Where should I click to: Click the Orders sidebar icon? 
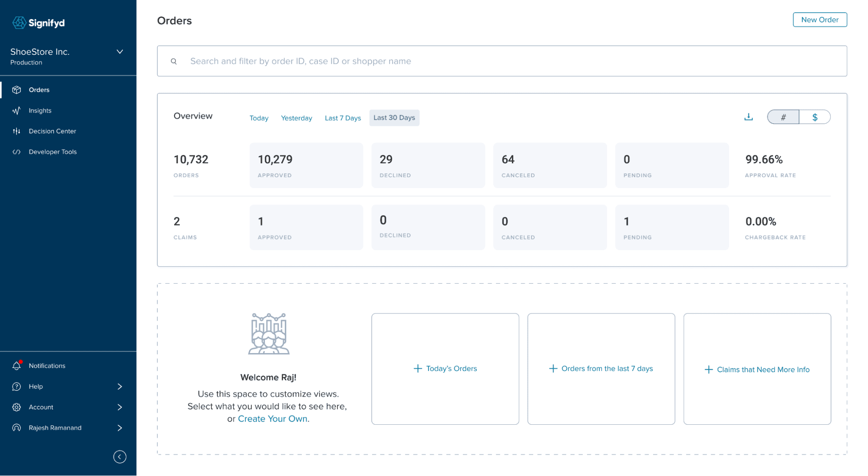(x=17, y=90)
